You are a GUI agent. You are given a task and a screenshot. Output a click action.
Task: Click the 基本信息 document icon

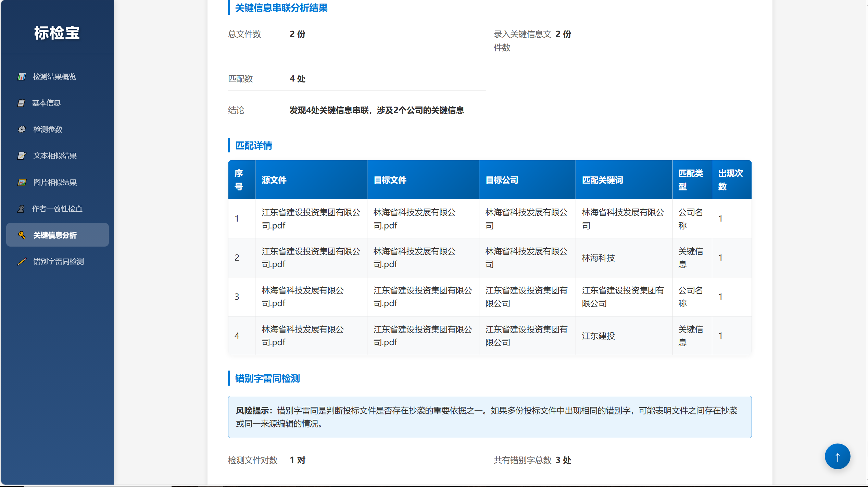[21, 103]
